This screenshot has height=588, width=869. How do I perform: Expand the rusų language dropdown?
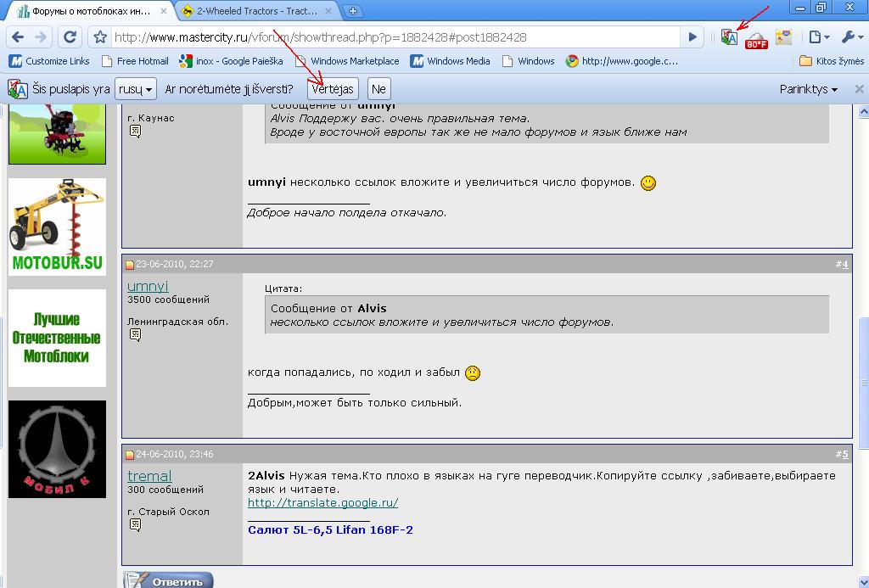(135, 89)
